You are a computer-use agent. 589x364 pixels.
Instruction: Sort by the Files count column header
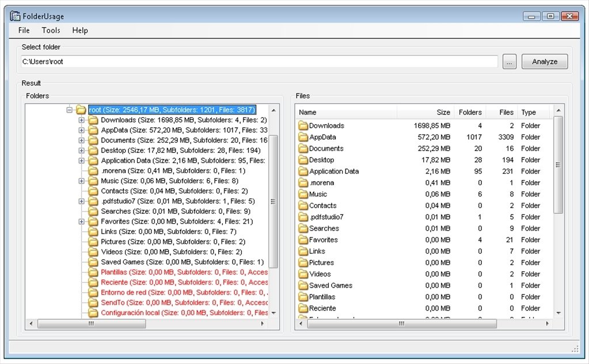(501, 112)
